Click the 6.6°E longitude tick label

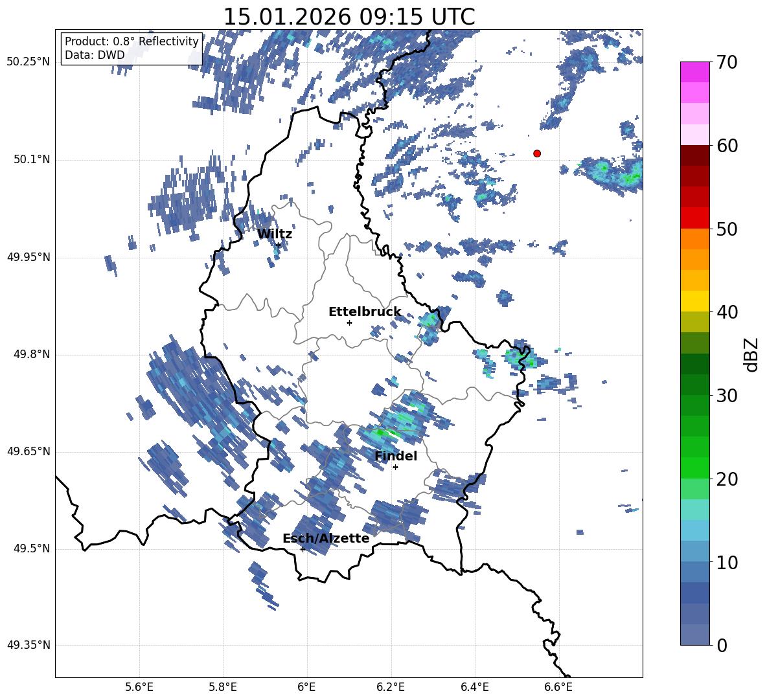click(x=558, y=687)
